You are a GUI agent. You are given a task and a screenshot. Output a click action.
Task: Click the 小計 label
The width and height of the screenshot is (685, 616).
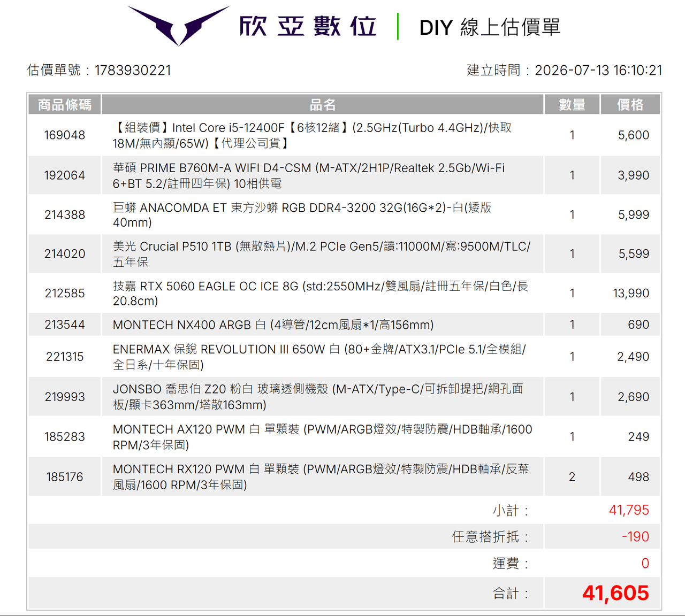coord(511,511)
